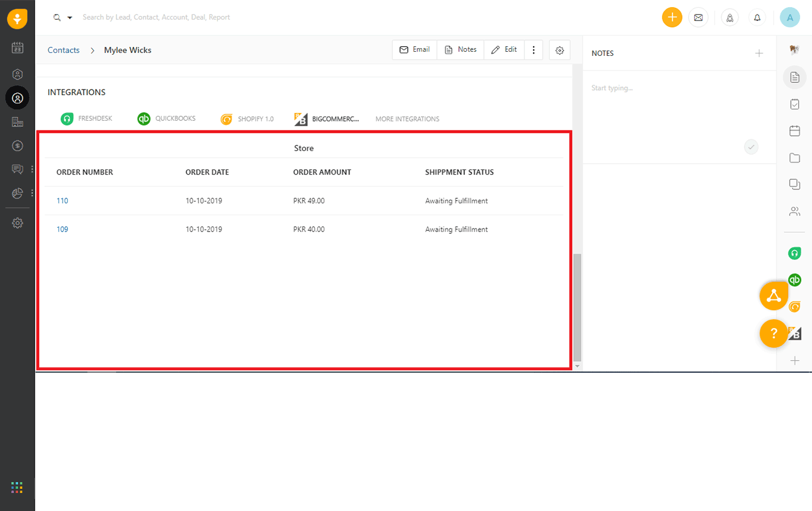Open the Accounts module building icon
The height and width of the screenshot is (511, 812).
pyautogui.click(x=17, y=120)
